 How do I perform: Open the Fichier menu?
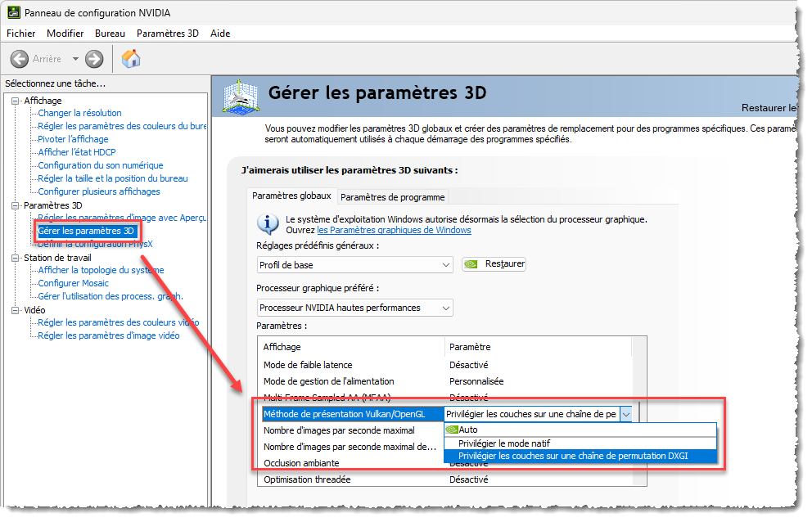(20, 34)
